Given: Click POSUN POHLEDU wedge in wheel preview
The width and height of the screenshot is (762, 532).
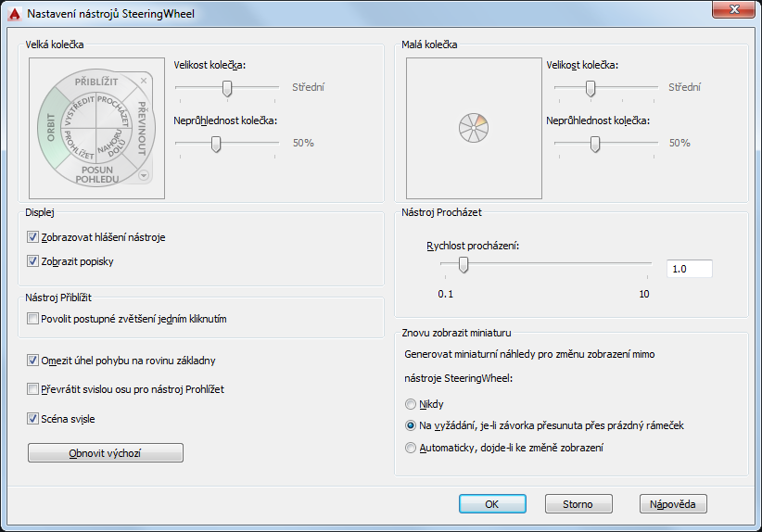Looking at the screenshot, I should (97, 174).
